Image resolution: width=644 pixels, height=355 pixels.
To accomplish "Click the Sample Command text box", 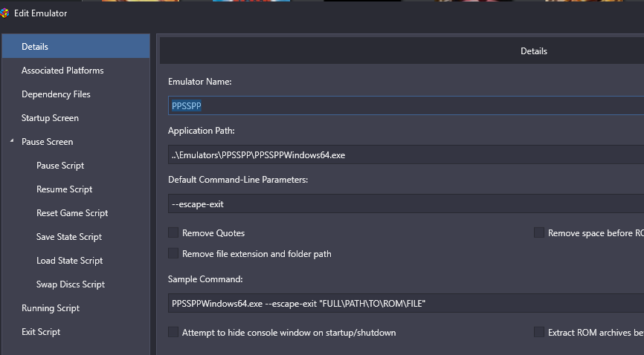I will pyautogui.click(x=406, y=303).
